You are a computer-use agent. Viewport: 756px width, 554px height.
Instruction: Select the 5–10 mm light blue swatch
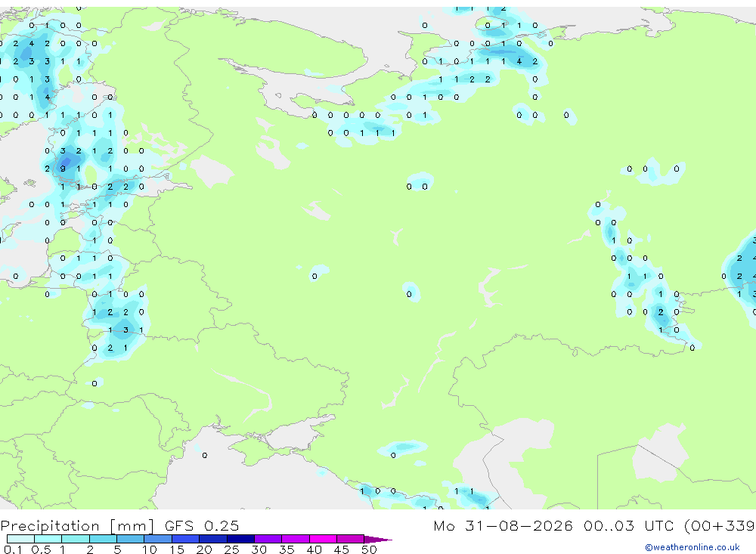point(131,539)
